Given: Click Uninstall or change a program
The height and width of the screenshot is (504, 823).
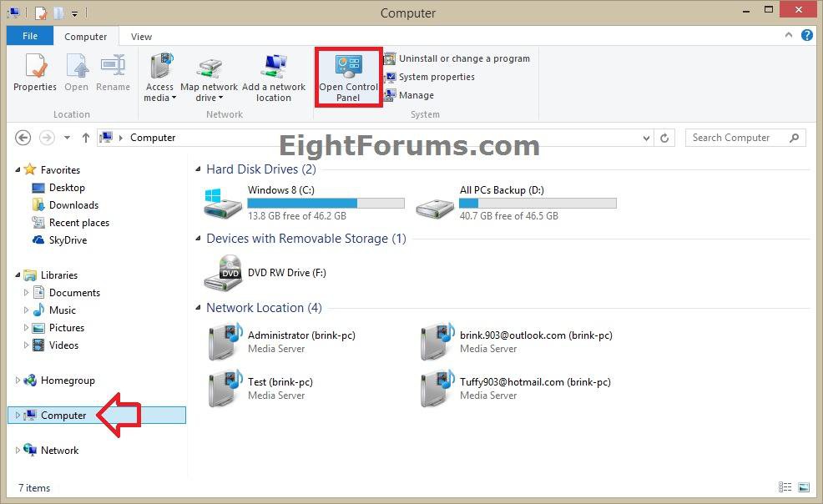Looking at the screenshot, I should (457, 58).
